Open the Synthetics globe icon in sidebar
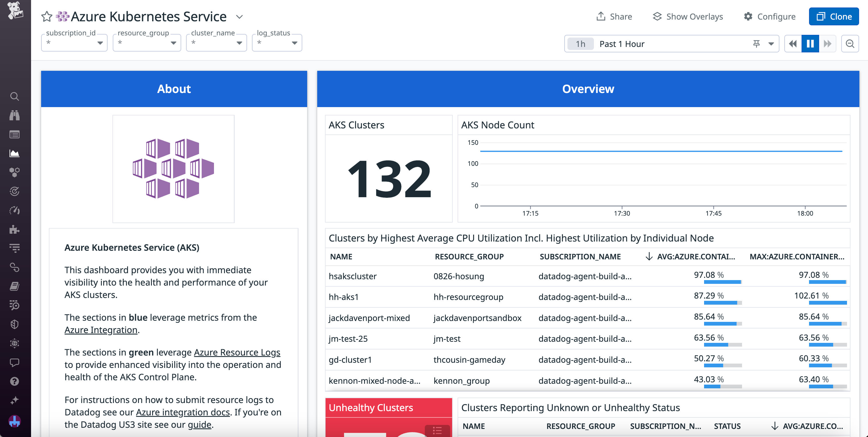This screenshot has width=868, height=437. 15,344
